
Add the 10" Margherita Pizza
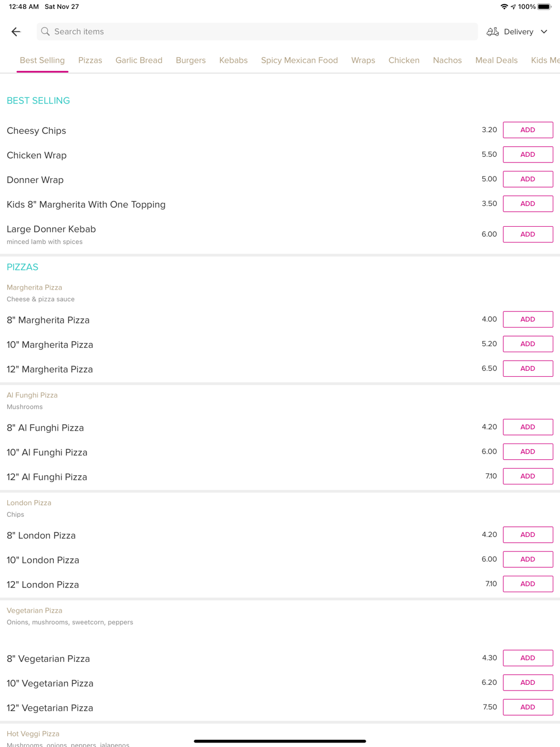click(x=528, y=344)
